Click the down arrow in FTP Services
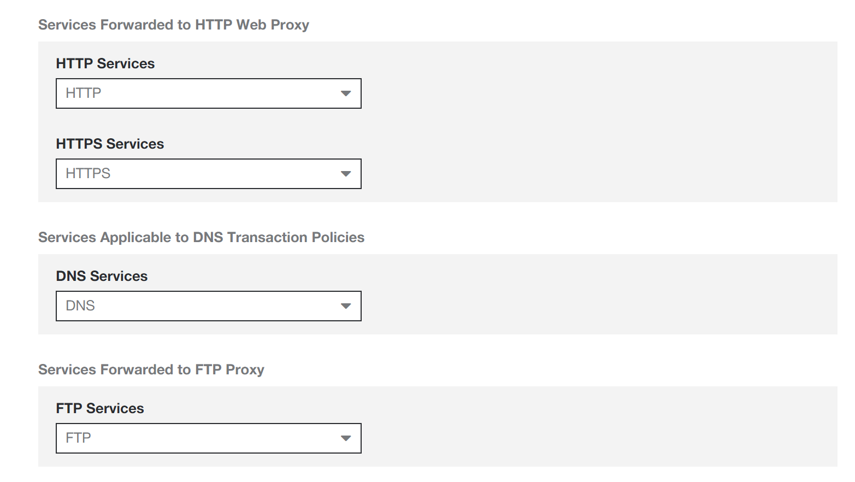 pos(345,438)
